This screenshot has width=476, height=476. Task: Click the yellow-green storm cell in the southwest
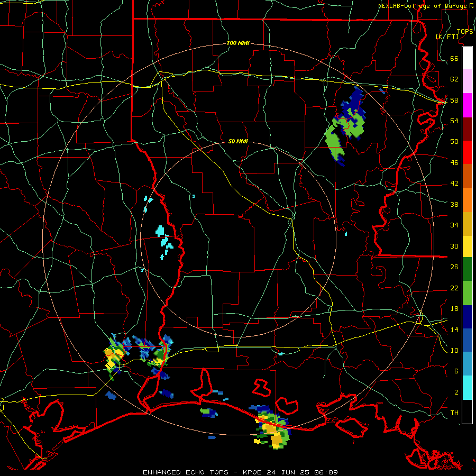115,356
